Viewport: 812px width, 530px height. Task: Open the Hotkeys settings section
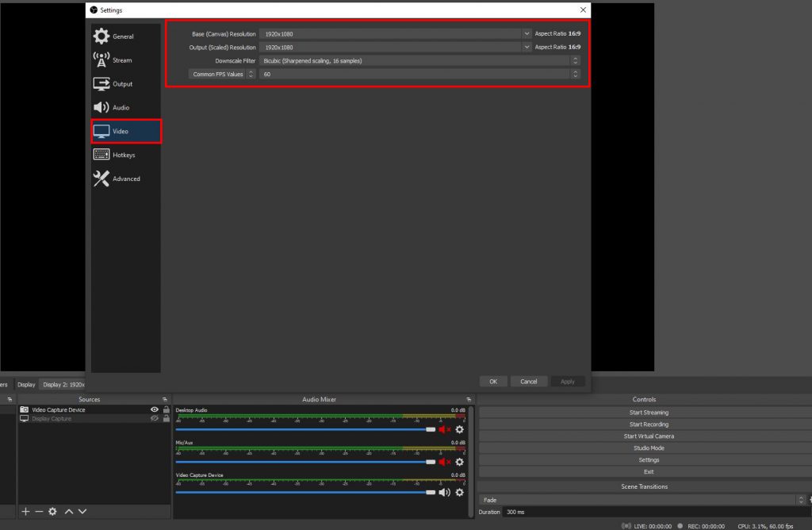tap(126, 155)
